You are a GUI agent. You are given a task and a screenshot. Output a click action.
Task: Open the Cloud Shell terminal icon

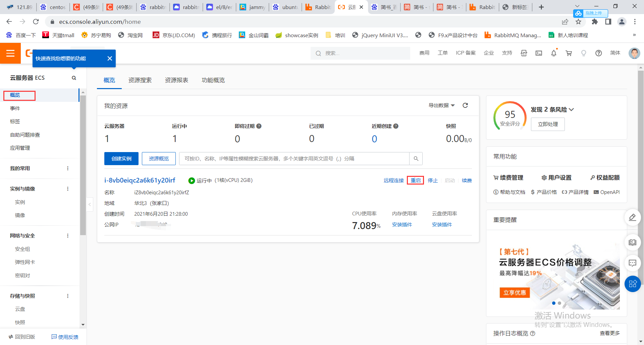tap(539, 53)
